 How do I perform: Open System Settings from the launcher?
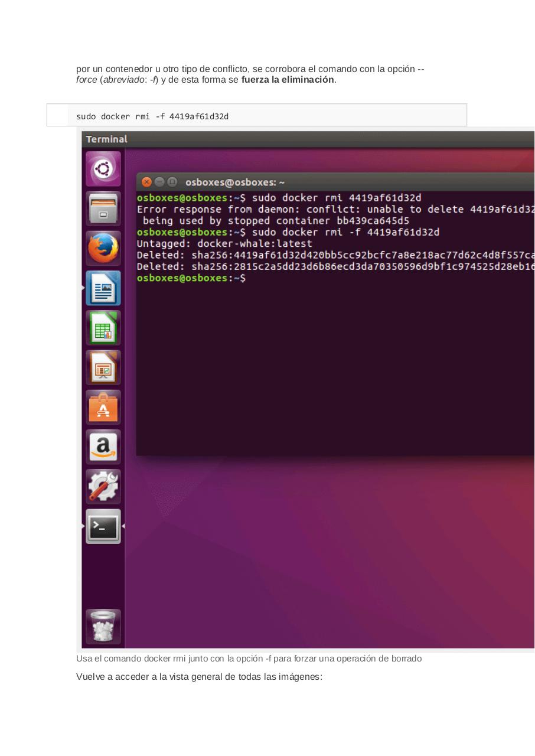click(103, 485)
